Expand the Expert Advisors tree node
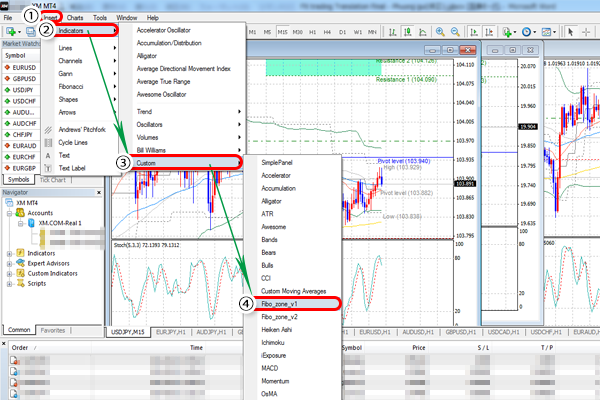The image size is (600, 400). (9, 263)
